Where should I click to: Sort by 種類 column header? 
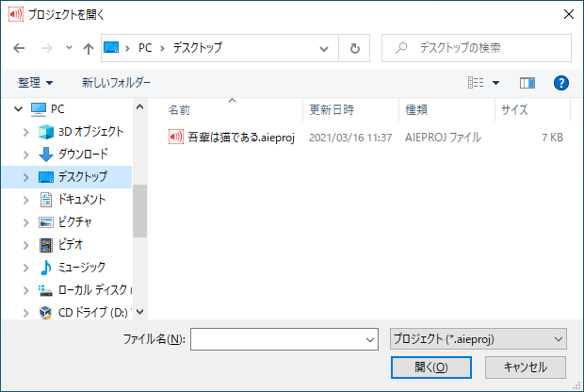(416, 110)
